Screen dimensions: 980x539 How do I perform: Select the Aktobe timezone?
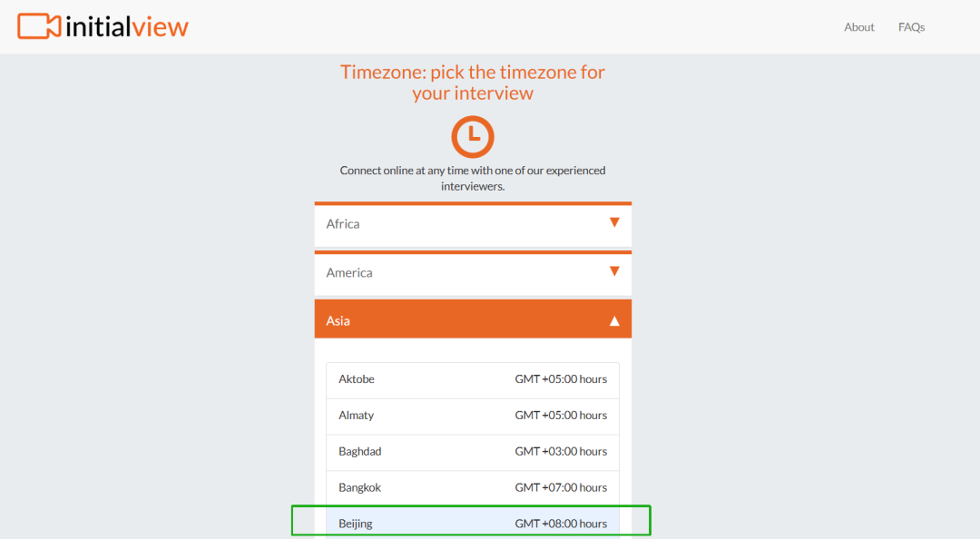click(x=473, y=380)
